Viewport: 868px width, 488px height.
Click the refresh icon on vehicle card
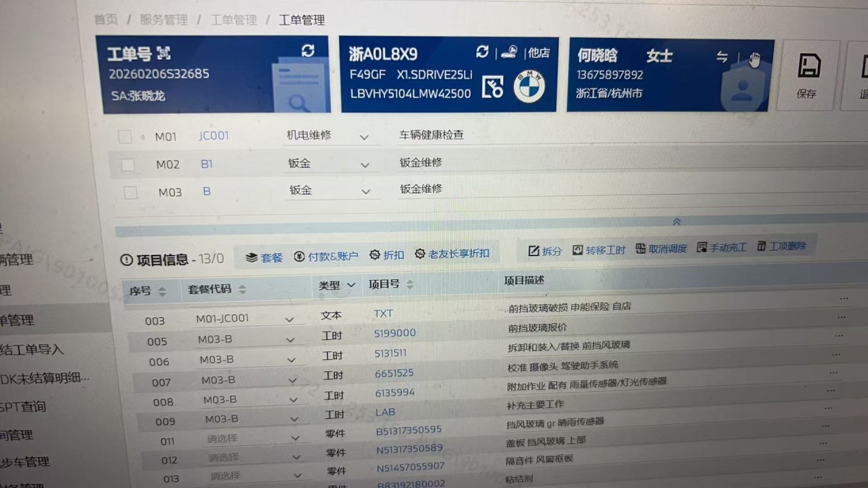pyautogui.click(x=482, y=52)
